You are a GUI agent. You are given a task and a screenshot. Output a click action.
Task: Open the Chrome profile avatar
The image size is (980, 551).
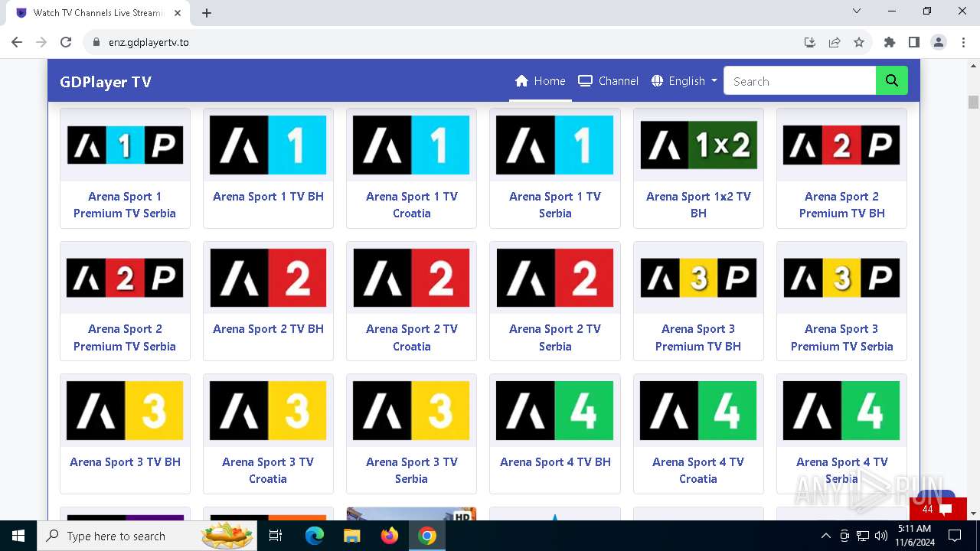[939, 42]
